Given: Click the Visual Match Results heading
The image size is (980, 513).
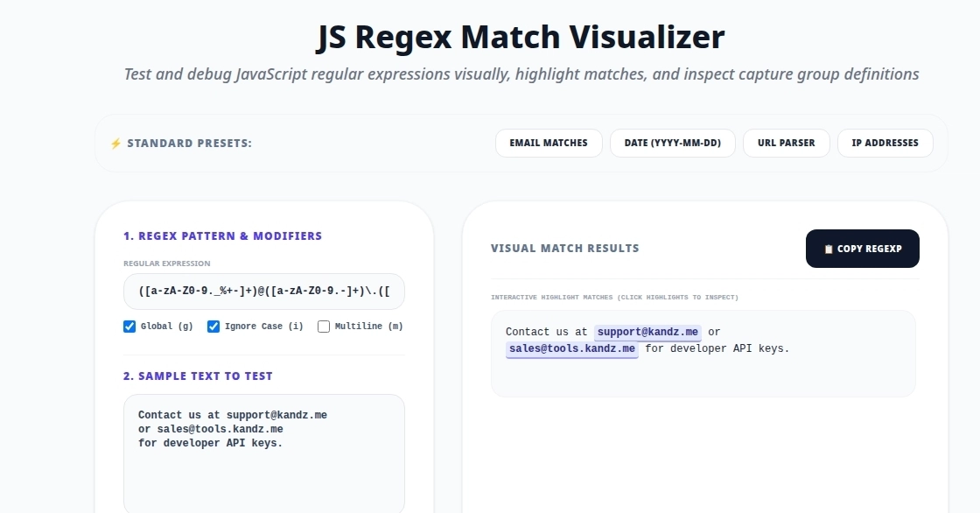Looking at the screenshot, I should [565, 249].
